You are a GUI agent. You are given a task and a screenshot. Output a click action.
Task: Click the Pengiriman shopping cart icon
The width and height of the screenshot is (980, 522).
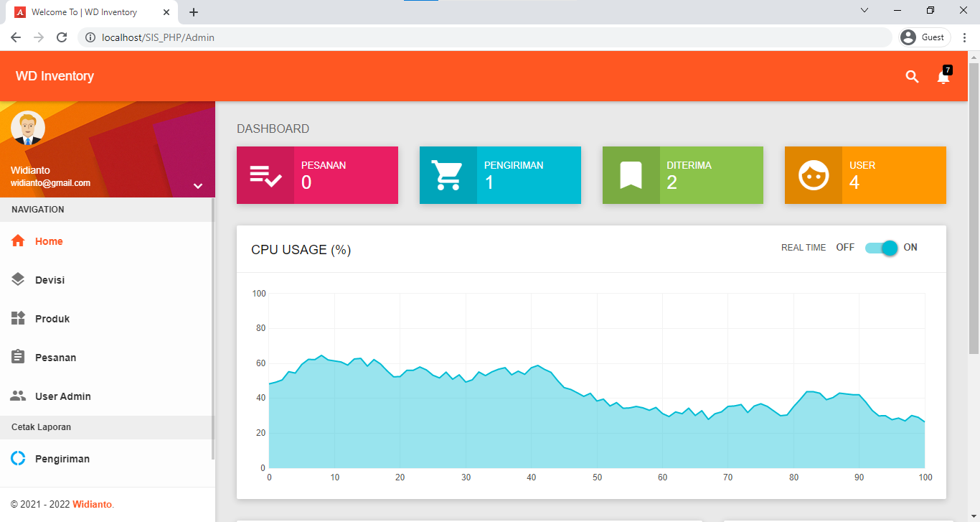point(448,175)
